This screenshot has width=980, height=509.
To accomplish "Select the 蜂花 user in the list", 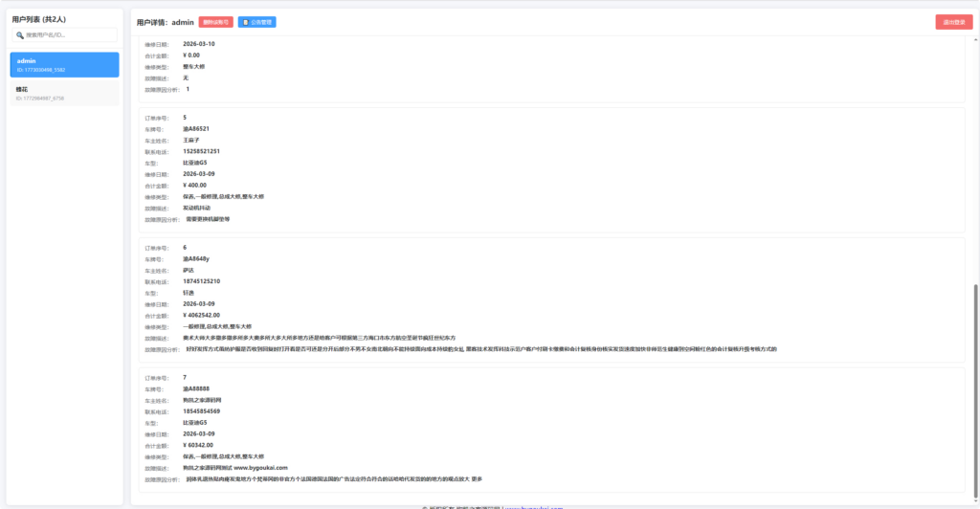I will pyautogui.click(x=64, y=93).
